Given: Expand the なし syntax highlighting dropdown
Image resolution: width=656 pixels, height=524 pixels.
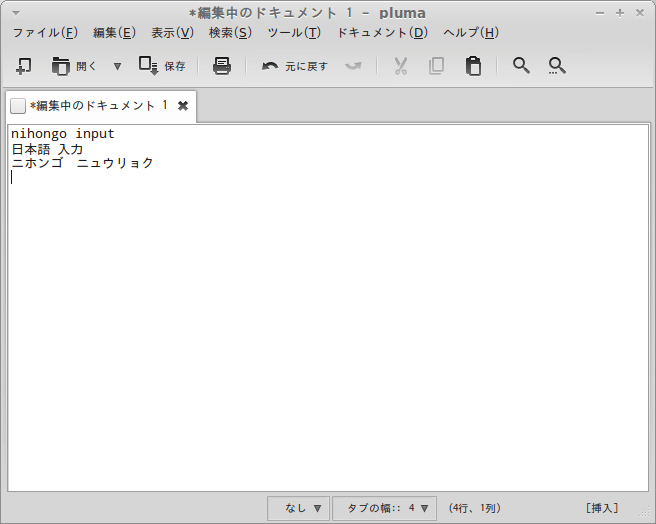Looking at the screenshot, I should (297, 508).
